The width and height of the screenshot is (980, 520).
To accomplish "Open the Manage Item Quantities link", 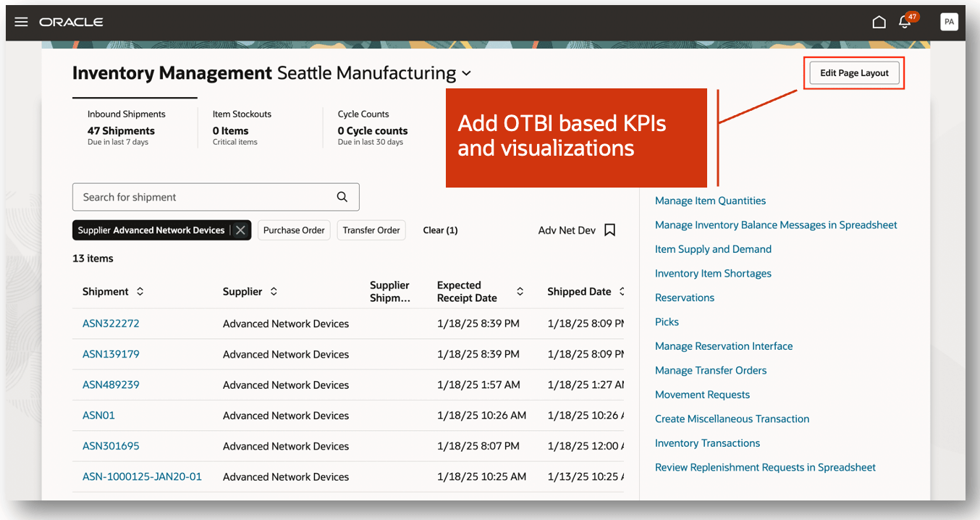I will 710,201.
